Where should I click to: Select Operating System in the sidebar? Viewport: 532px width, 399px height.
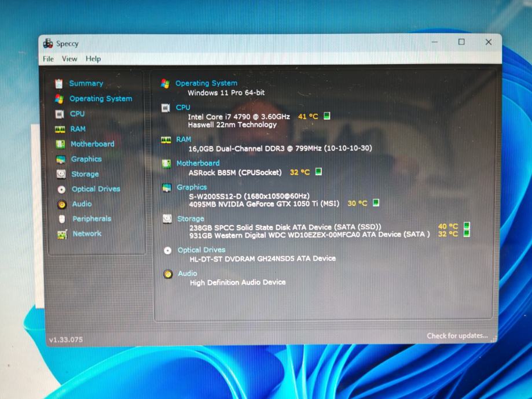[x=101, y=99]
